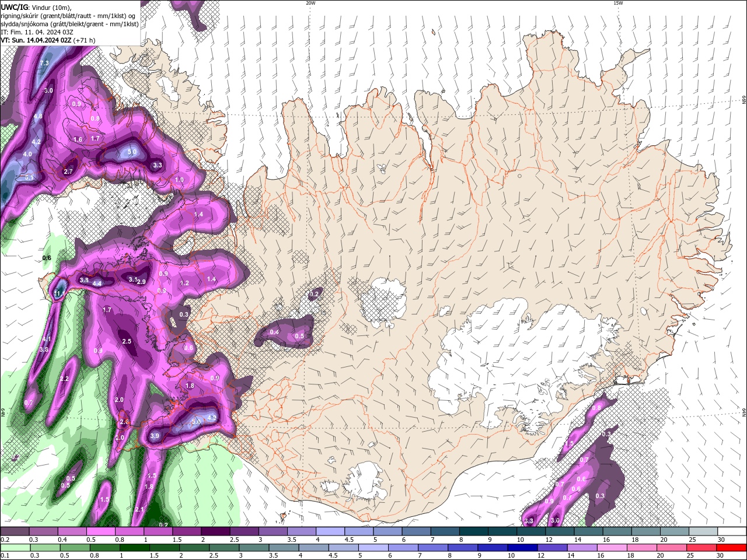Click the '25' label in lower legend

click(691, 556)
